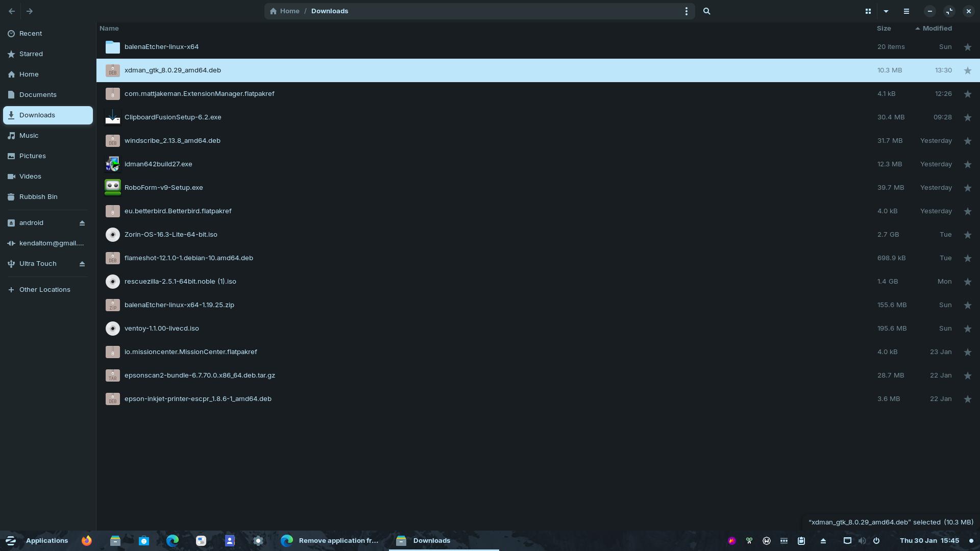Star RoboForm-v9-Setup.exe

(967, 188)
